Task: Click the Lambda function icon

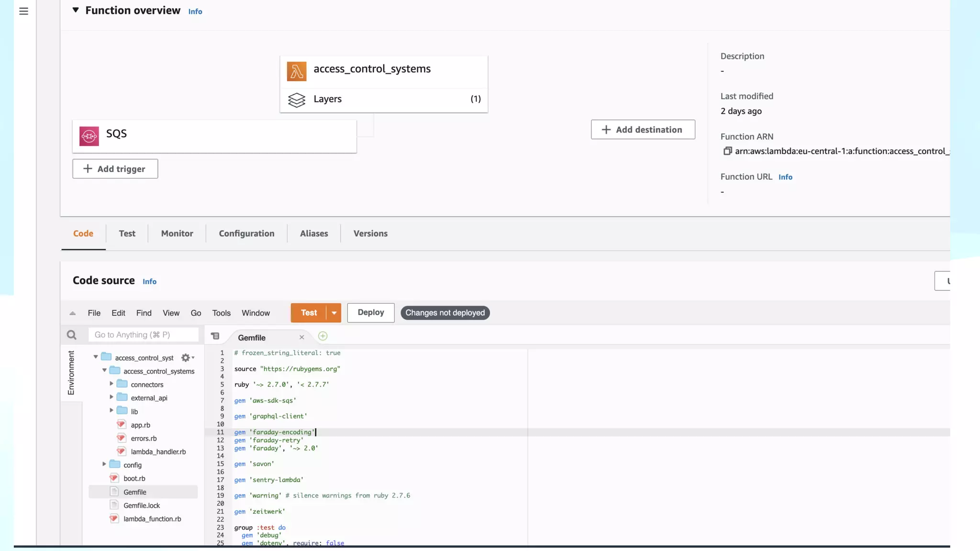Action: click(297, 71)
